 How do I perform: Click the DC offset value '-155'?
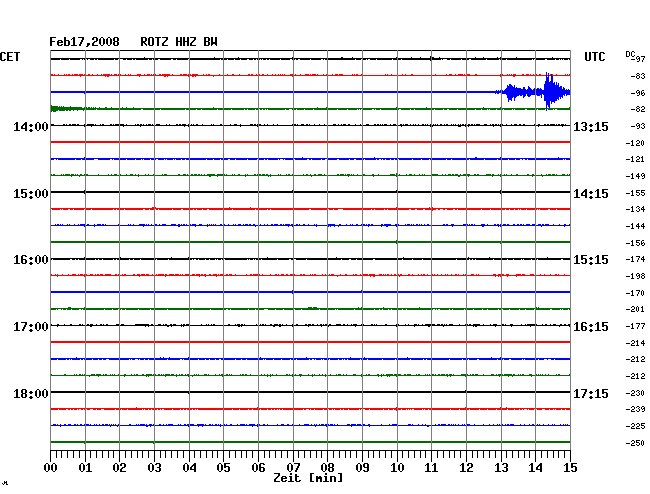pos(635,193)
